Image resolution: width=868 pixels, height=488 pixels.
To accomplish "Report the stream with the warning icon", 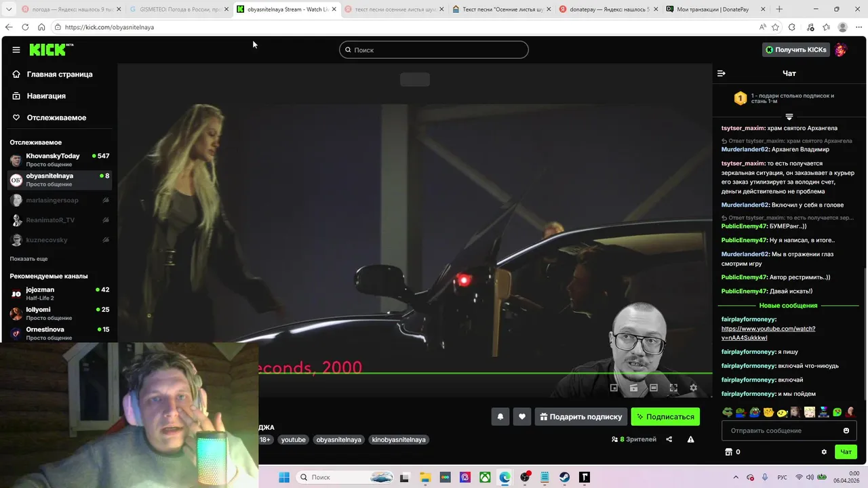I will click(x=690, y=439).
